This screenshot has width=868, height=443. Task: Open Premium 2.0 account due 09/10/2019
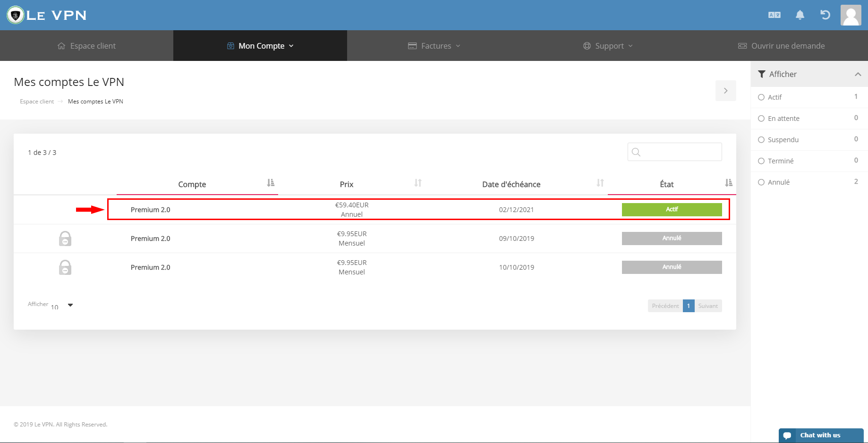click(x=150, y=239)
